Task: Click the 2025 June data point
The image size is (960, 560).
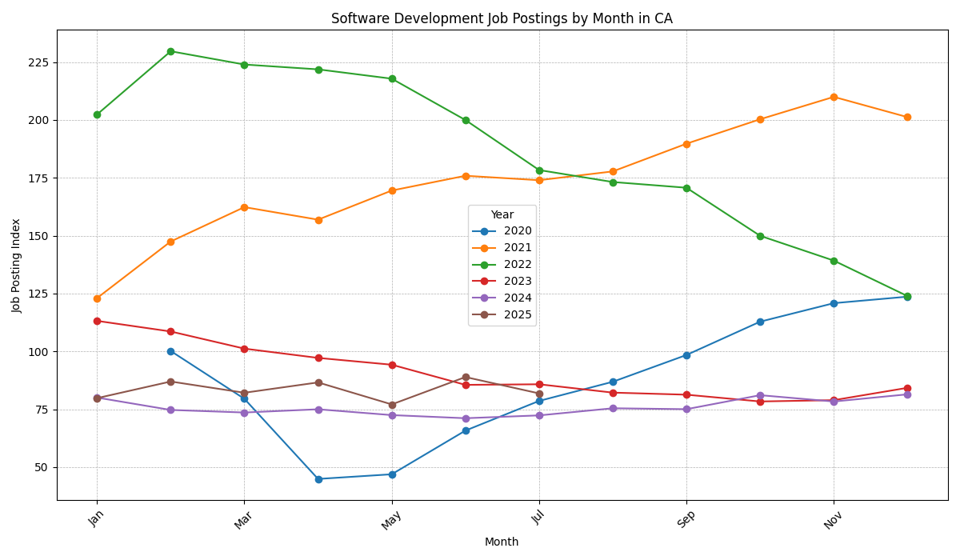Action: coord(466,377)
